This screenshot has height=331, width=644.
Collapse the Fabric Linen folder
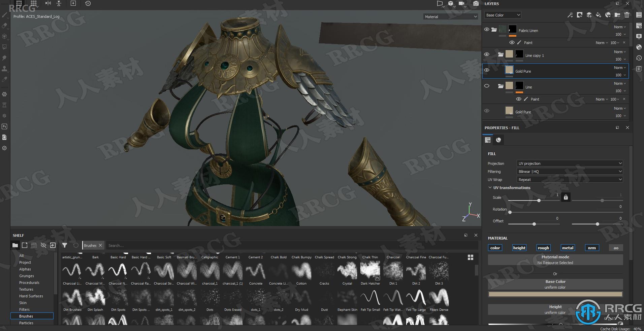494,30
